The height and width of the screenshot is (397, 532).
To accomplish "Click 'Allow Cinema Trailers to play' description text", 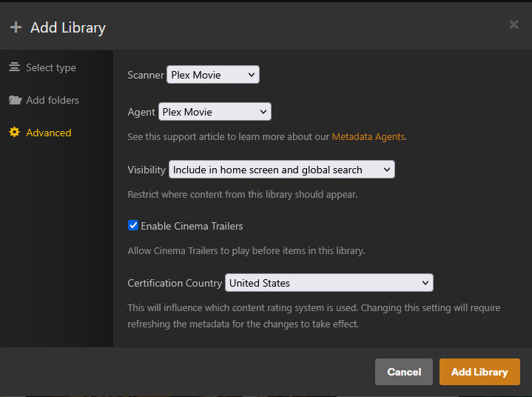I will tap(246, 250).
